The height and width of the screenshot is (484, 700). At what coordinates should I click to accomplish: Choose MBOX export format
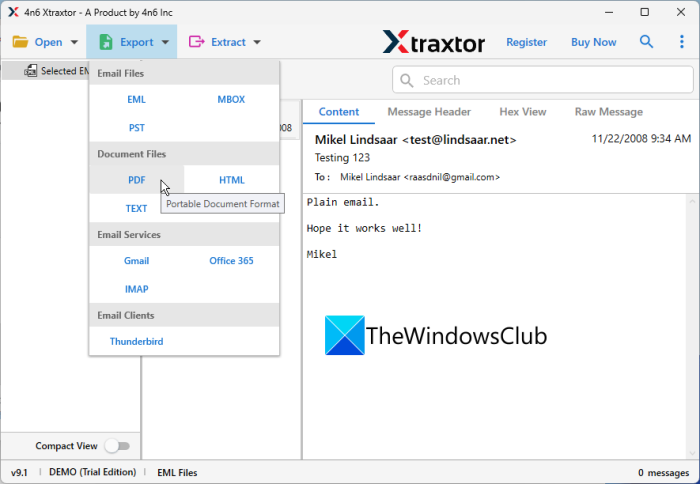[231, 100]
